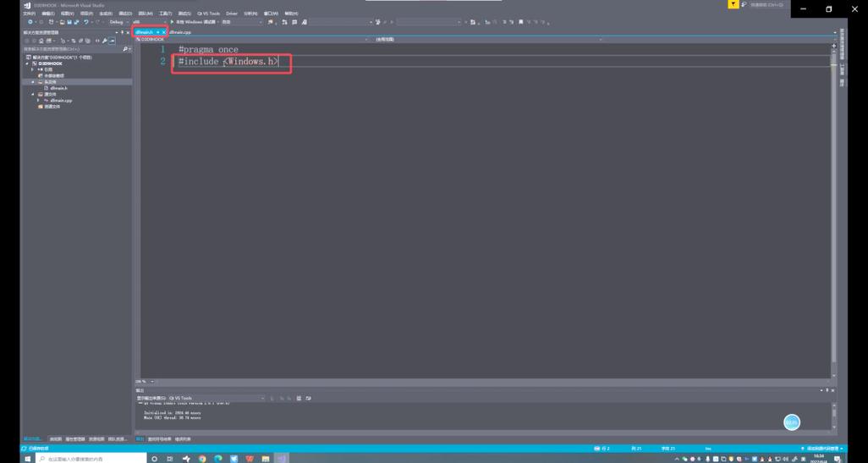This screenshot has width=868, height=463.
Task: Click the Save icon in the toolbar
Action: [69, 22]
